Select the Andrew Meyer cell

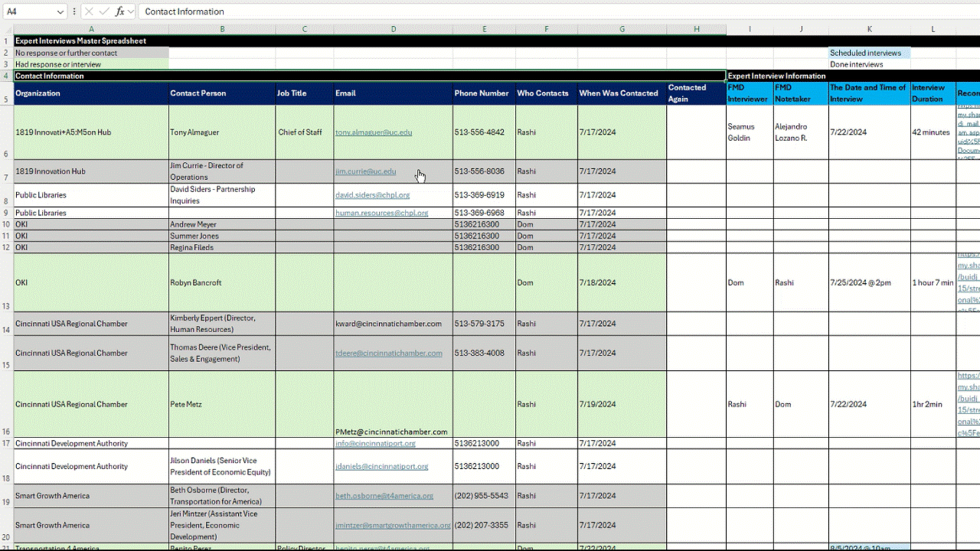[x=222, y=224]
